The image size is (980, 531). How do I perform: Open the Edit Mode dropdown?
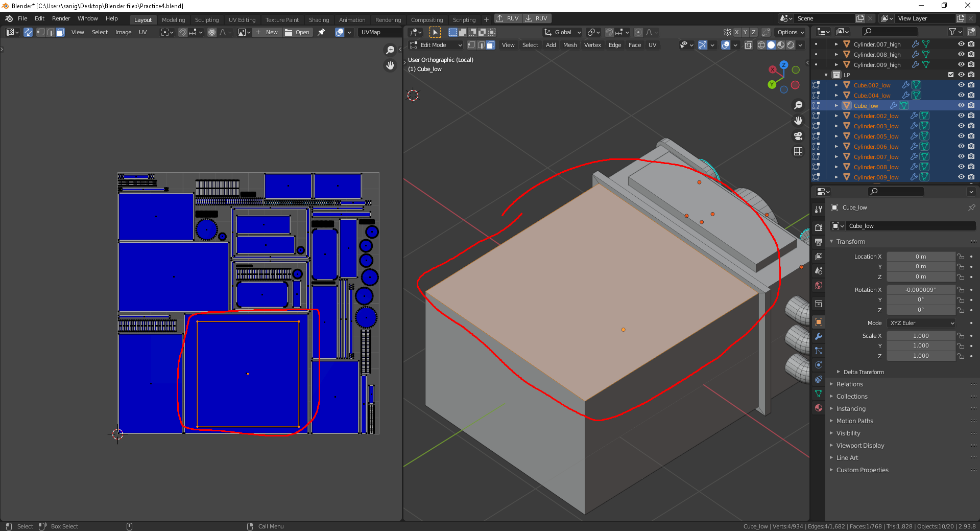(x=436, y=45)
